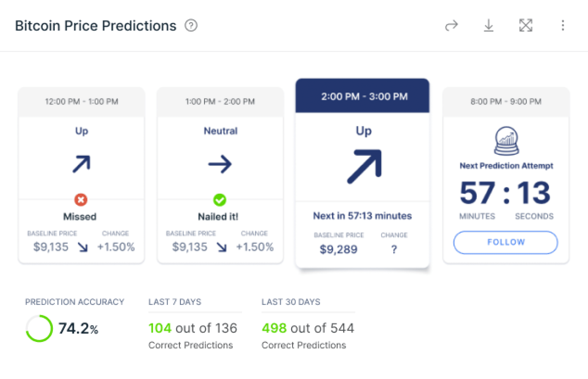Click the red Missed X icon
Viewport: 588px width, 379px height.
[x=81, y=200]
